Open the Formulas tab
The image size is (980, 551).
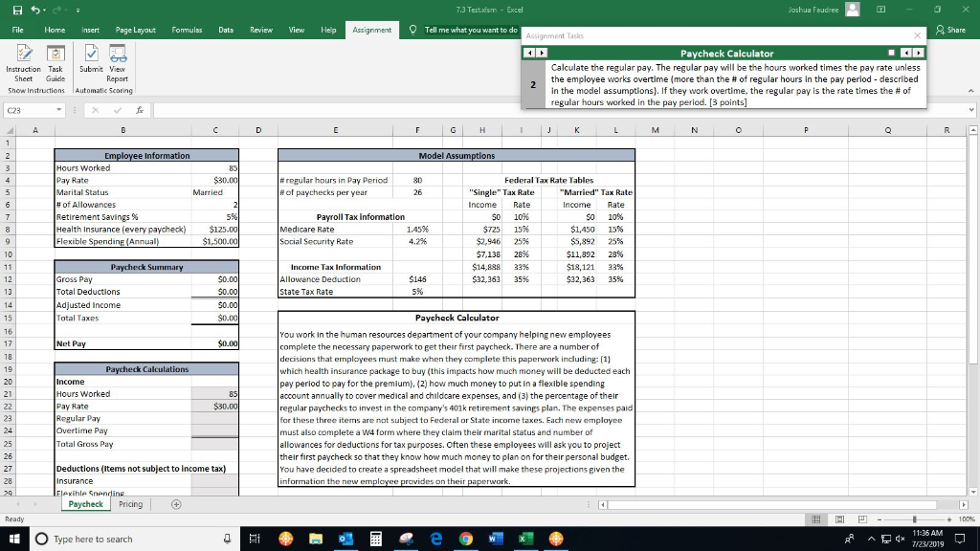[x=187, y=30]
